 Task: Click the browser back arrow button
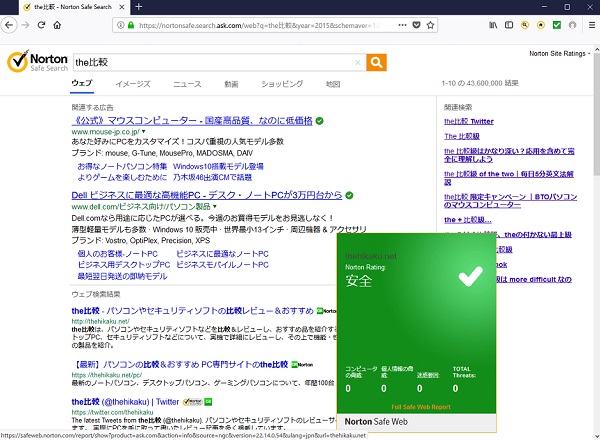coord(9,25)
